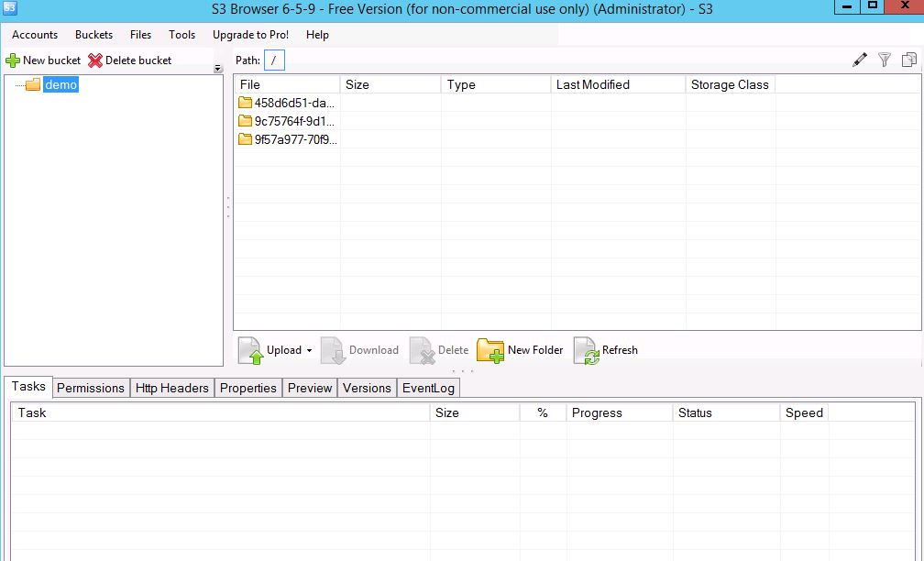The height and width of the screenshot is (561, 924).
Task: Click folder icon of 9c75764f-9d1...
Action: [x=245, y=121]
